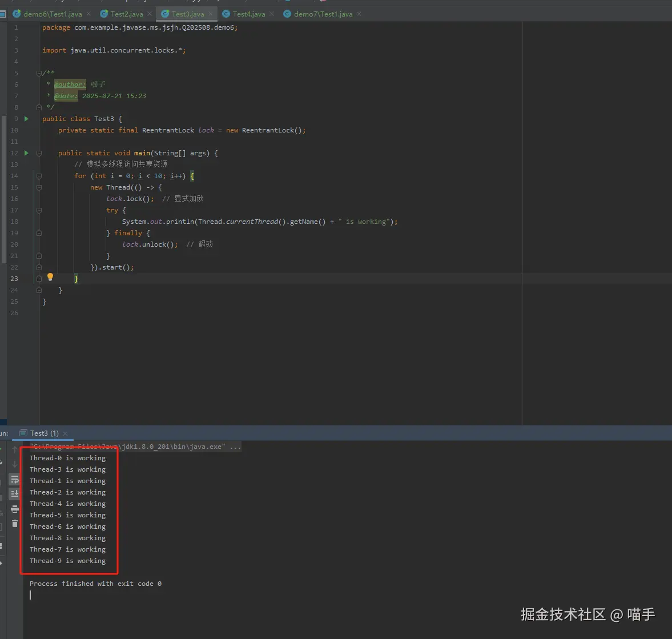672x639 pixels.
Task: Click fold marker at line 21 closing brace
Action: click(x=39, y=256)
